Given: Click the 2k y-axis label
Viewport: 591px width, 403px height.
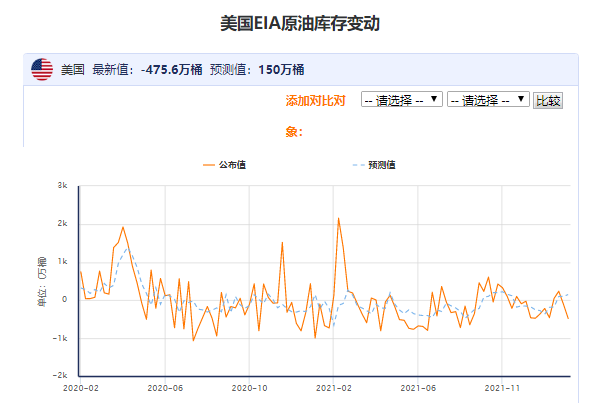Looking at the screenshot, I should point(63,224).
